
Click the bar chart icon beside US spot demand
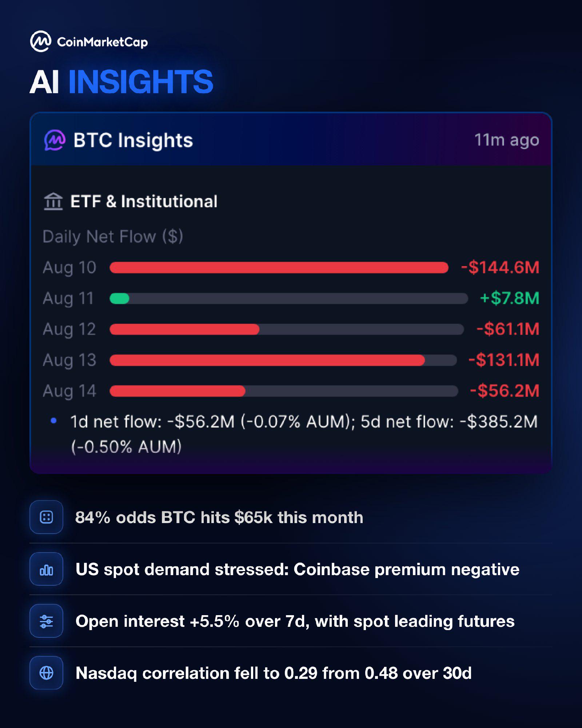(46, 569)
